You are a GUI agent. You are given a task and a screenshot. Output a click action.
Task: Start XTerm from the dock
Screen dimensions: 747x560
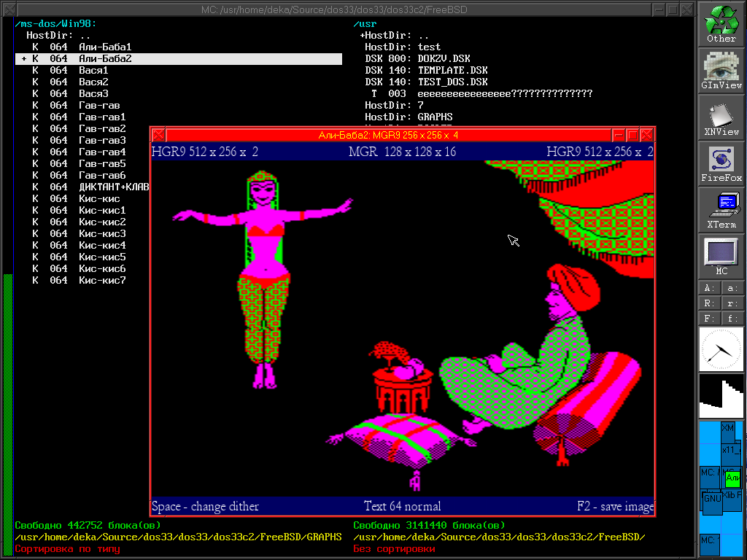tap(721, 210)
